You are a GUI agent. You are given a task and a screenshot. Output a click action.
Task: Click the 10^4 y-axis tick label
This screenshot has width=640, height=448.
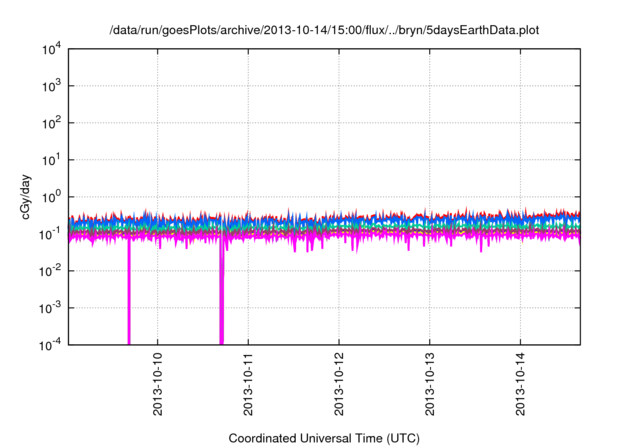tap(51, 49)
